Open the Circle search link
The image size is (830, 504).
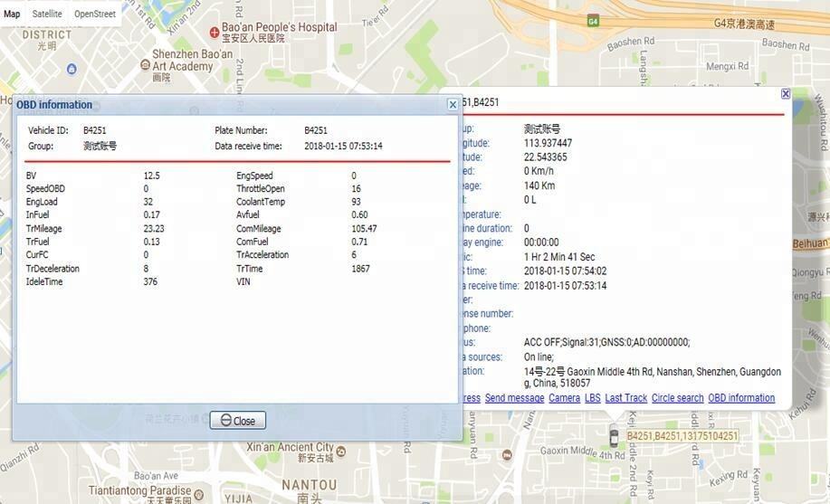[x=678, y=398]
